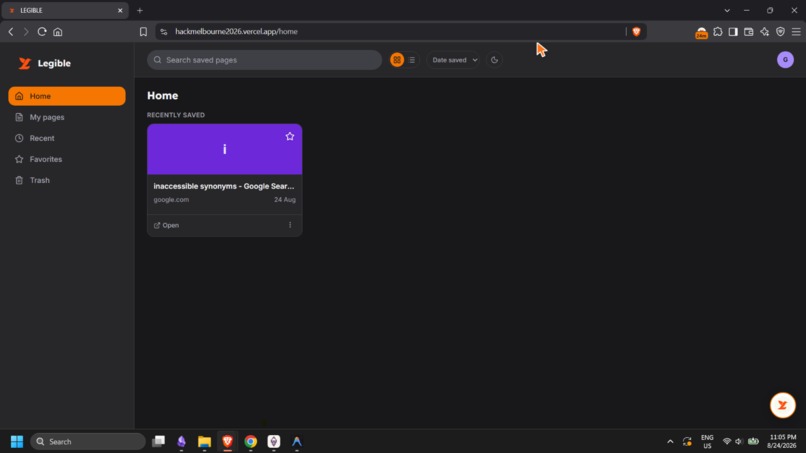
Task: Go back in browser
Action: (x=11, y=32)
